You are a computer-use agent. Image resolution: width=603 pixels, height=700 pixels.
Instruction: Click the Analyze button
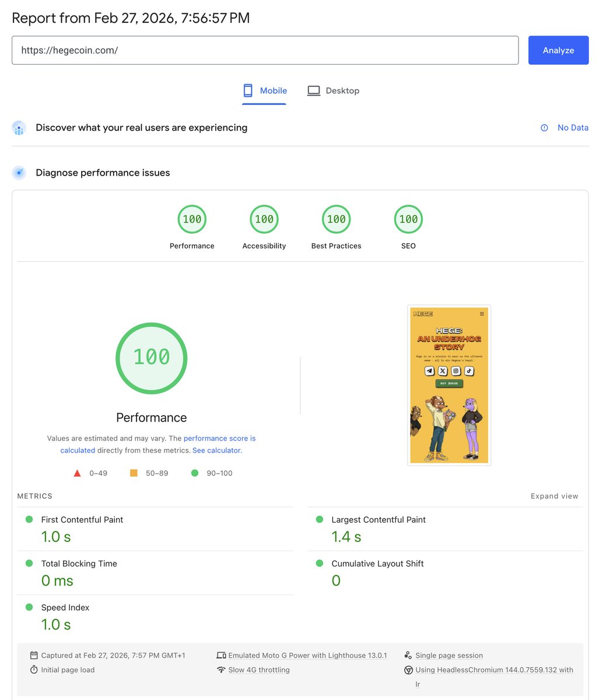(558, 50)
